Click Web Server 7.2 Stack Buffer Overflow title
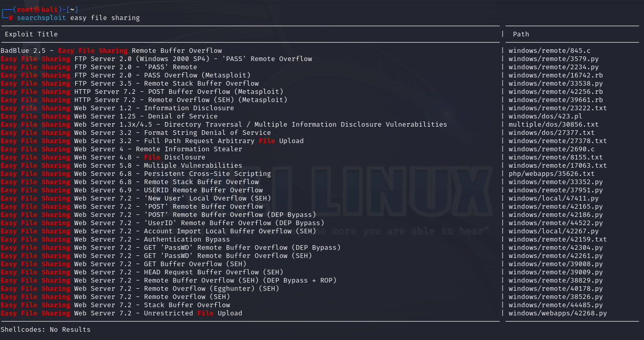 pyautogui.click(x=115, y=305)
